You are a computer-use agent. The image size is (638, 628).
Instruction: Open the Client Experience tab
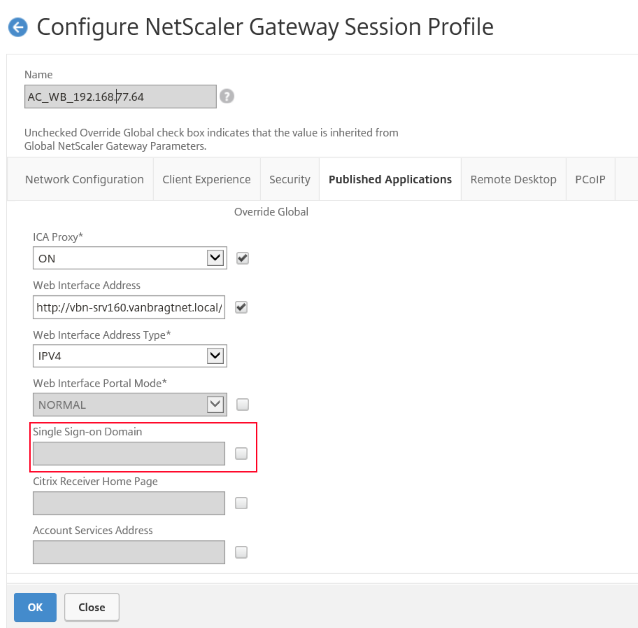206,179
